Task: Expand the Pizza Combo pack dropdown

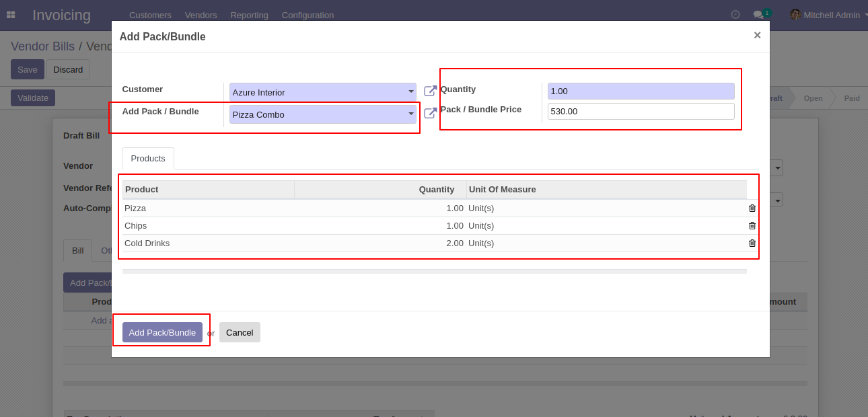Action: [x=410, y=114]
